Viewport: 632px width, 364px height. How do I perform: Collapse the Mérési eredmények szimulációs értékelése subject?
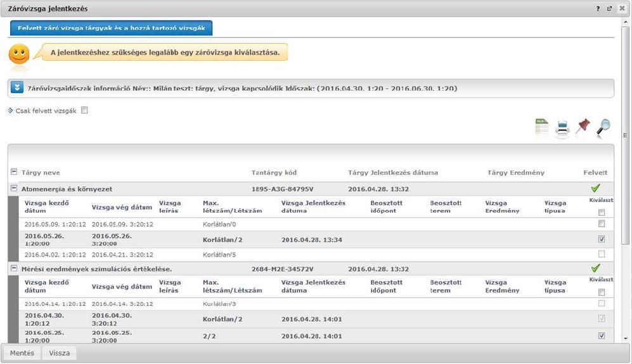[14, 268]
